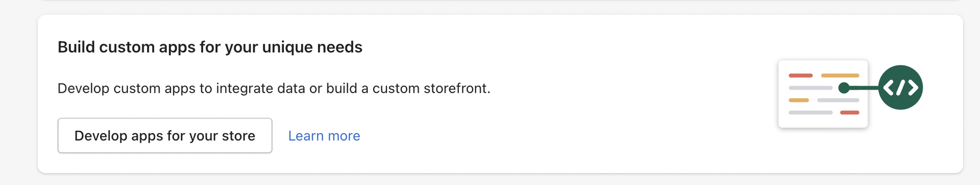Select the white document illustration card

[823, 94]
